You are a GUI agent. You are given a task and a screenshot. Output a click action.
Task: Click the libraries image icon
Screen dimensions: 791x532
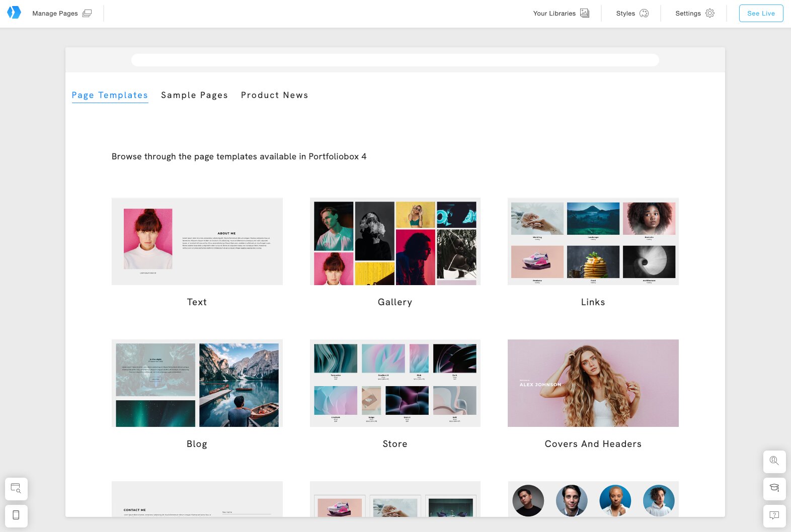585,14
